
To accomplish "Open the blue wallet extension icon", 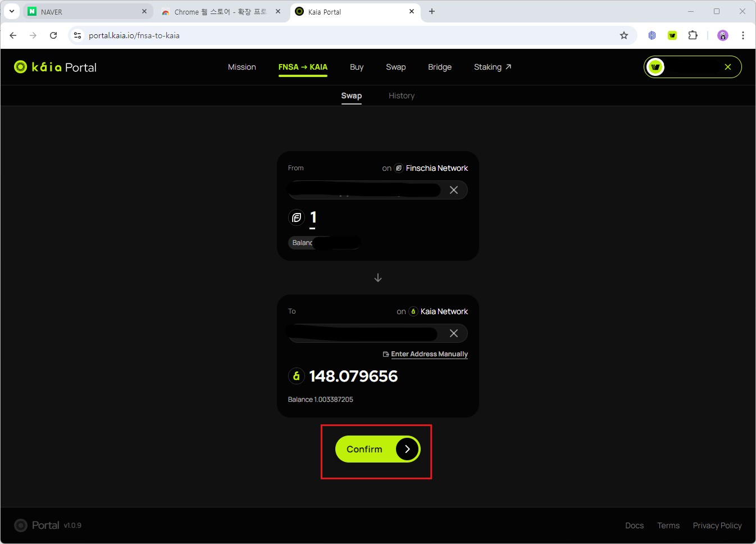I will coord(652,35).
